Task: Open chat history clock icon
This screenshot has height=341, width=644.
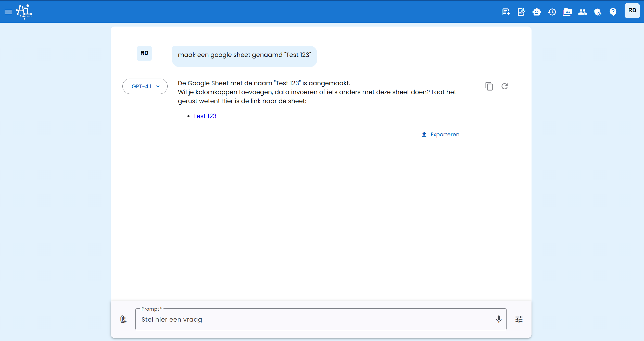Action: pyautogui.click(x=552, y=12)
